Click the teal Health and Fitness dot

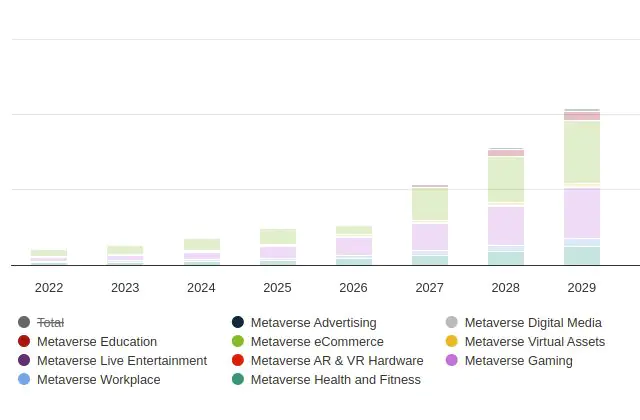point(238,380)
